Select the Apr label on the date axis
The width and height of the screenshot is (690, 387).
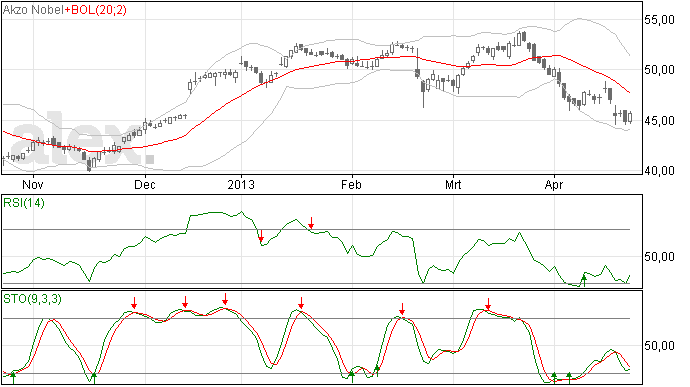(554, 185)
